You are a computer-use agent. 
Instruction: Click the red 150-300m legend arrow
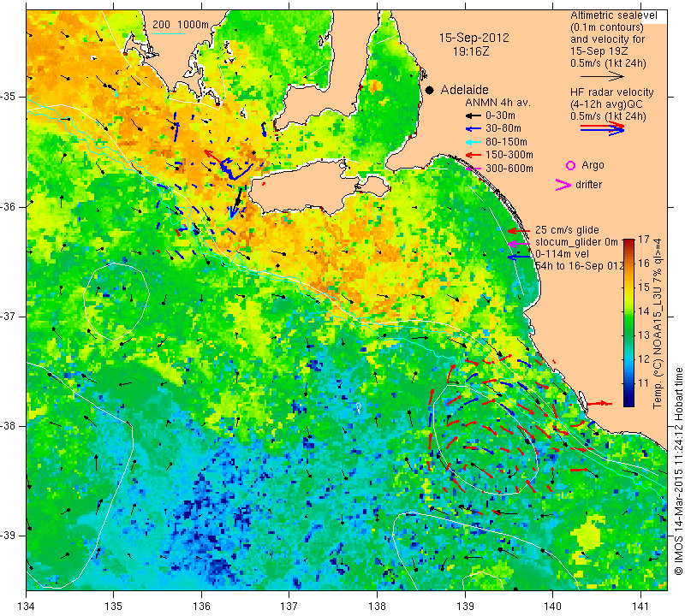[x=473, y=155]
